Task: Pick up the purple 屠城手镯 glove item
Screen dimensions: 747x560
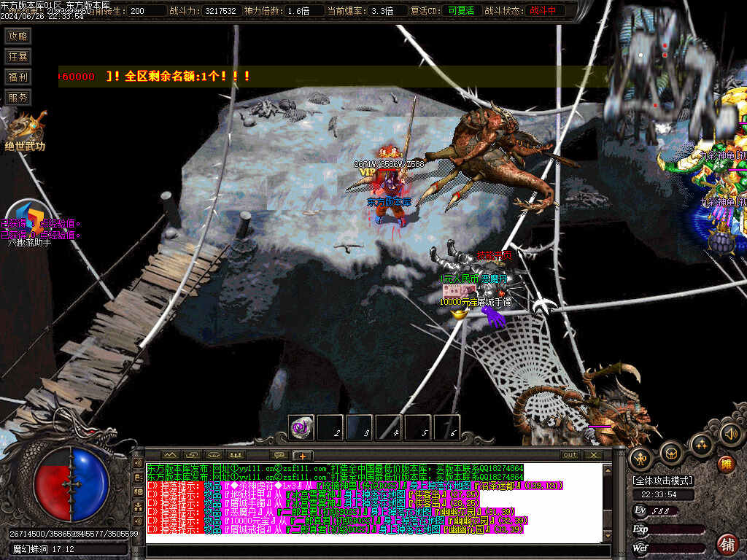Action: [494, 316]
